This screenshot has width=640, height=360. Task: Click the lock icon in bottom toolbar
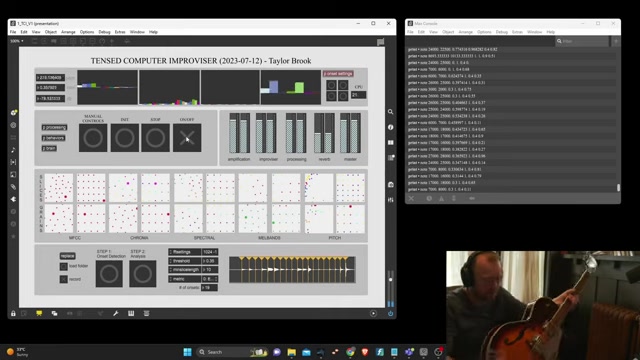(x=13, y=313)
